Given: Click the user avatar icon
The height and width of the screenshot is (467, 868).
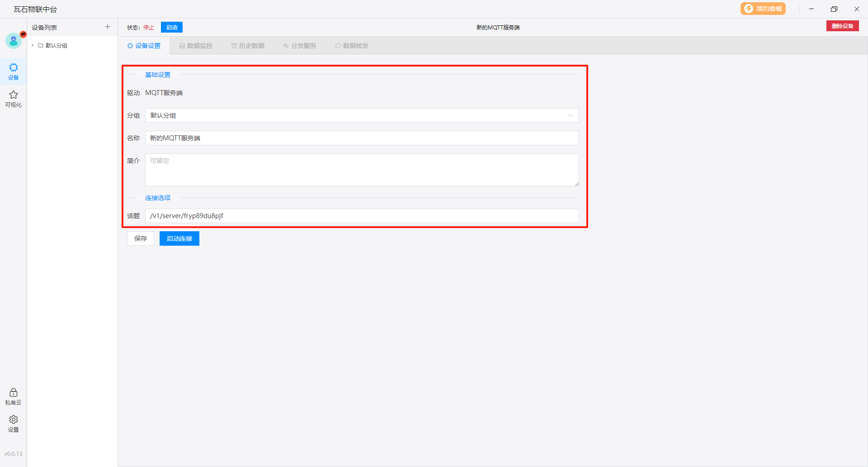Looking at the screenshot, I should [14, 41].
